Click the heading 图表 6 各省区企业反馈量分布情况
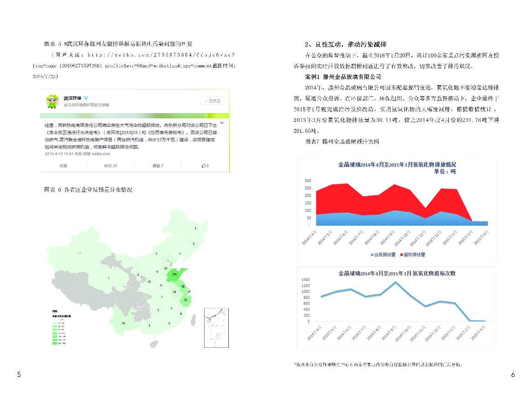Screen dimensions: 532x397 [88, 190]
